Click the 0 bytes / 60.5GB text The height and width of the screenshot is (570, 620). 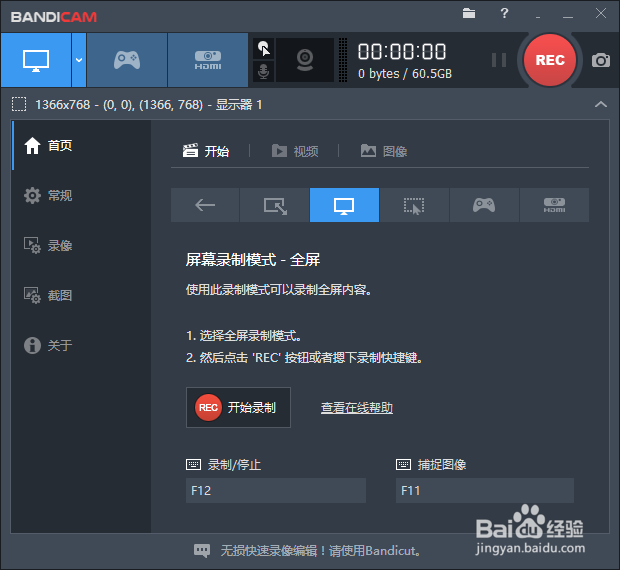405,74
